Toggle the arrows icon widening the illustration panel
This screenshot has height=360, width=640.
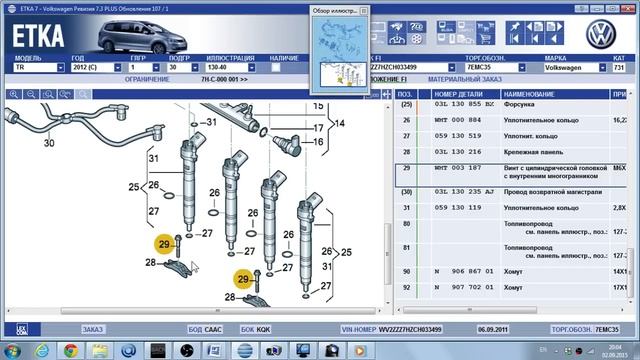[x=387, y=95]
